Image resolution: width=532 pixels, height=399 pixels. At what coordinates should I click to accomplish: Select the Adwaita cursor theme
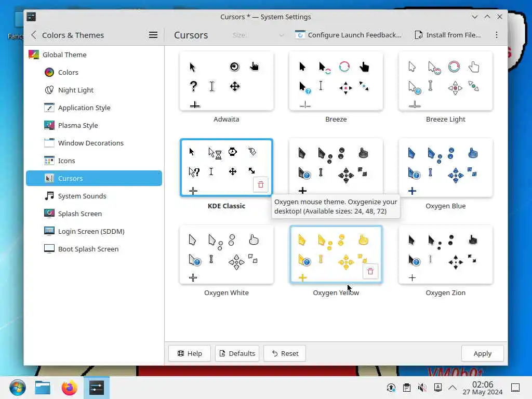227,81
